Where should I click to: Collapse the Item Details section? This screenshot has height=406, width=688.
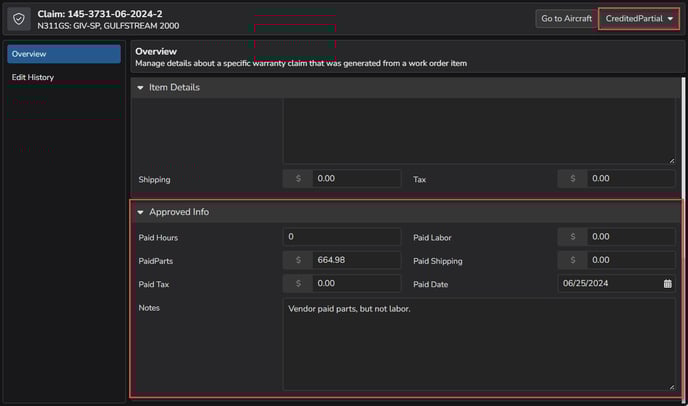point(140,88)
